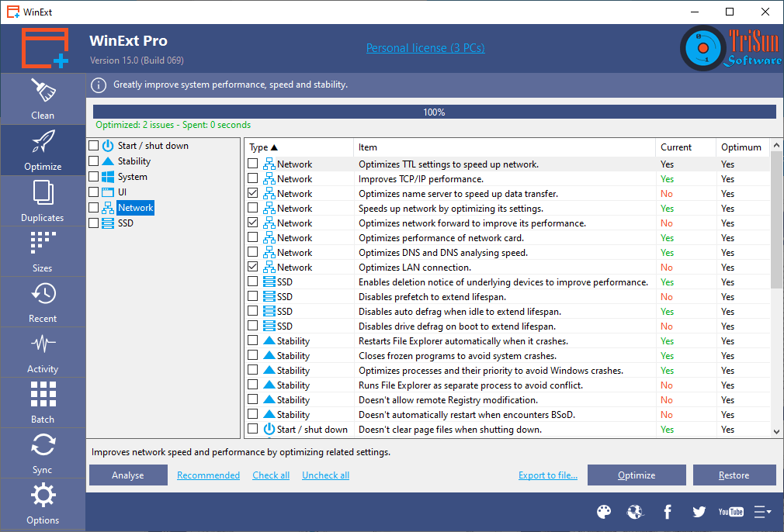The width and height of the screenshot is (784, 532).
Task: Check the 'Optimizes TTL settings' row checkbox
Action: click(x=253, y=164)
